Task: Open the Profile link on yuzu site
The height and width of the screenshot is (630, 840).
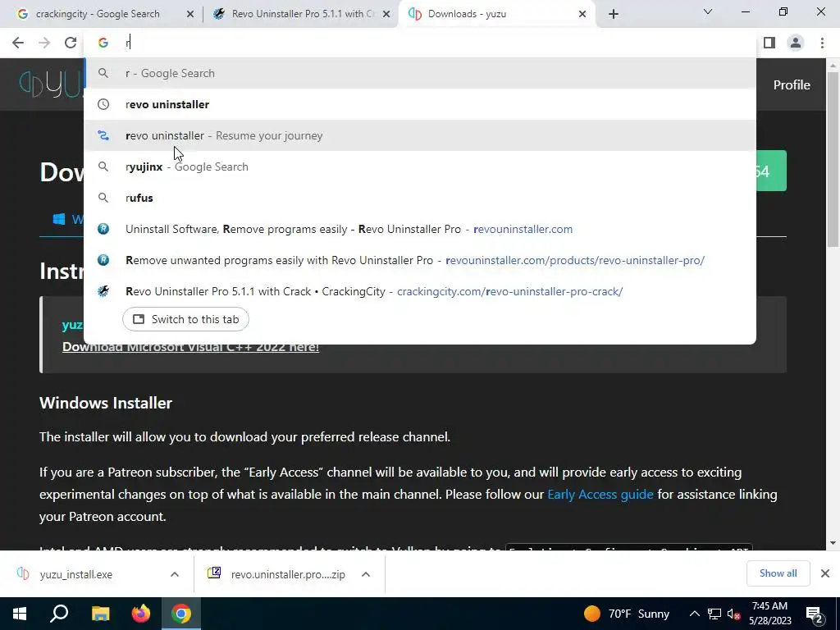Action: click(x=792, y=85)
